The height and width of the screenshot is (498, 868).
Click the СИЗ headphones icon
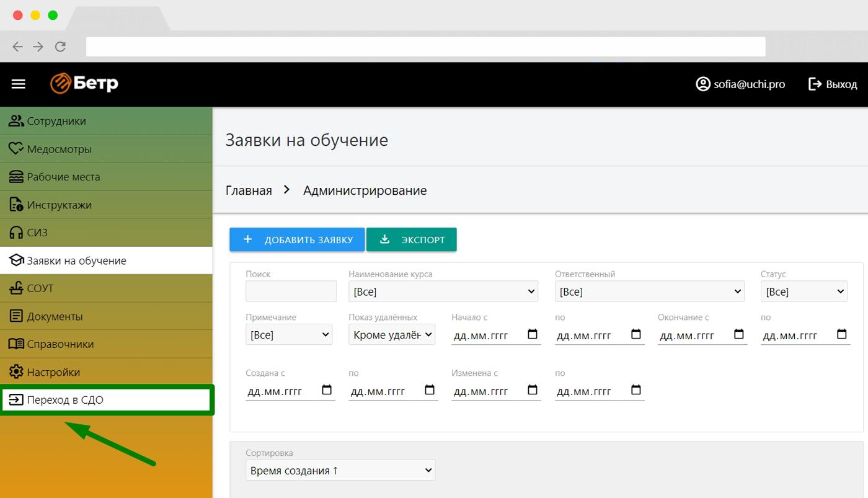pyautogui.click(x=16, y=233)
